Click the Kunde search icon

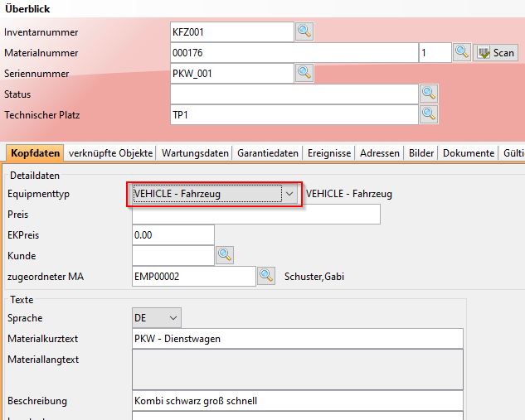coord(225,255)
